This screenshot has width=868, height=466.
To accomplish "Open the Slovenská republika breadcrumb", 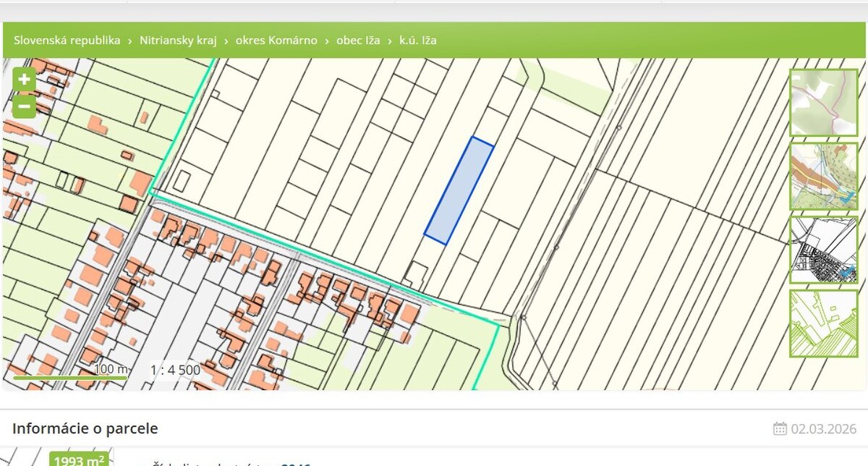I will (67, 41).
